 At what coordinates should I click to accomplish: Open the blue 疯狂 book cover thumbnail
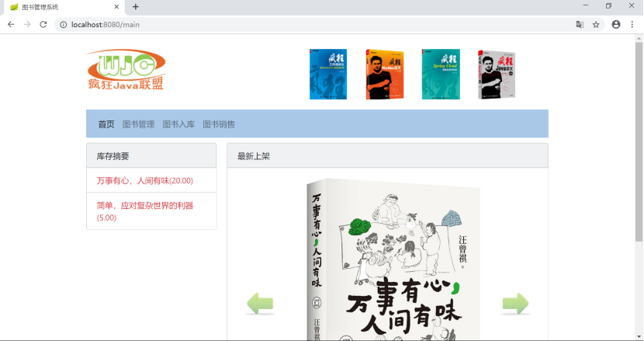(x=327, y=75)
